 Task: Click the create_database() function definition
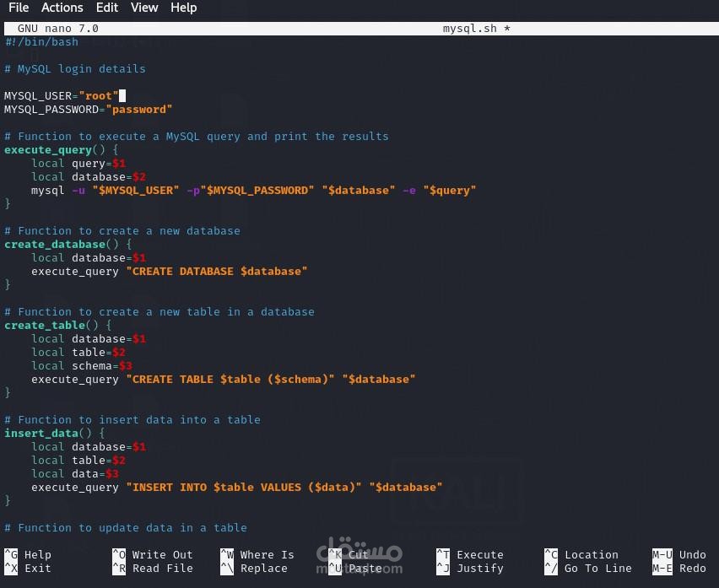pos(68,245)
